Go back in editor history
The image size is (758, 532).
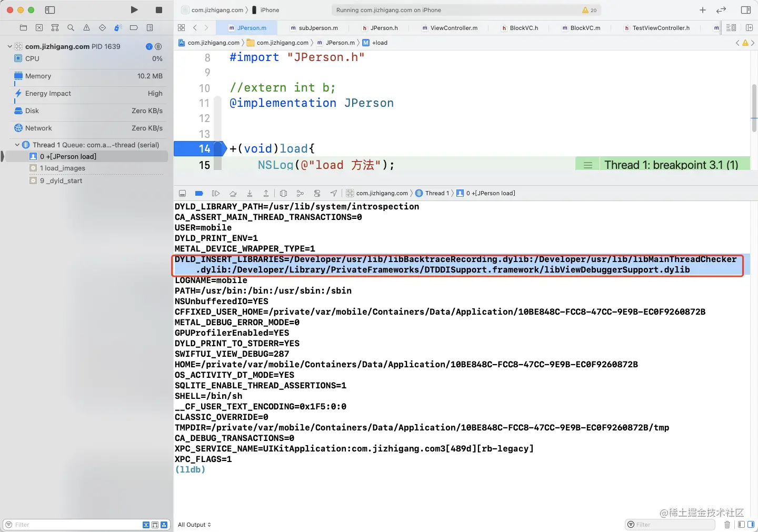[x=195, y=28]
